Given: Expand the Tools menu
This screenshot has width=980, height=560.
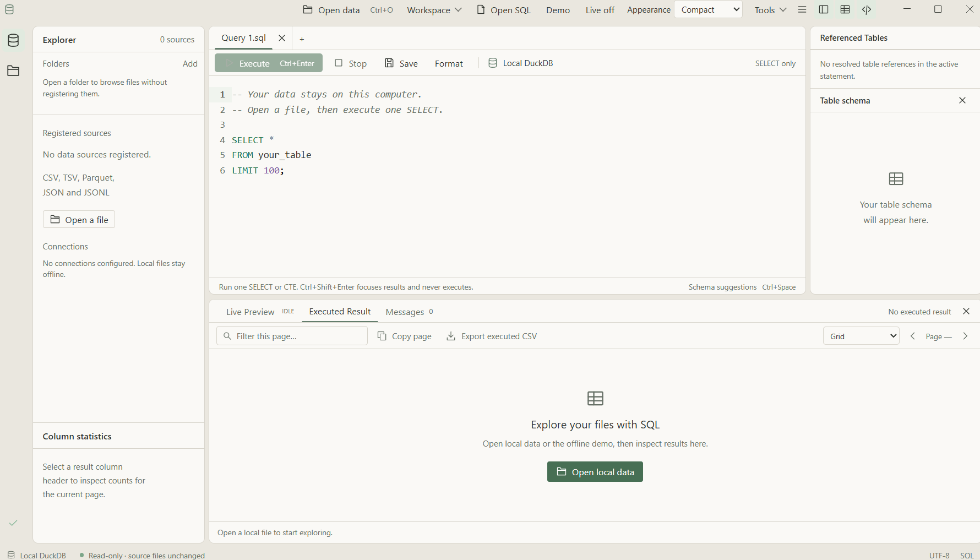Looking at the screenshot, I should (x=770, y=10).
